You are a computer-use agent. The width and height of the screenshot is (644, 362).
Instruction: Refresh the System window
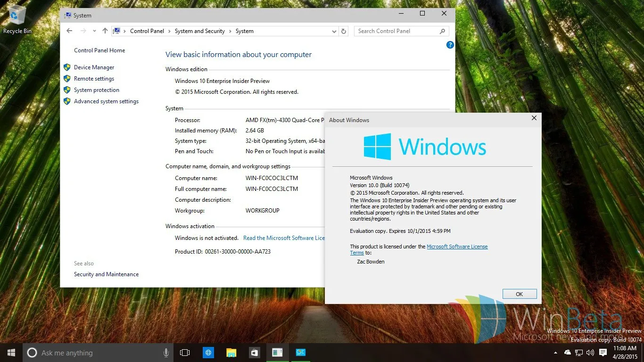click(x=344, y=31)
